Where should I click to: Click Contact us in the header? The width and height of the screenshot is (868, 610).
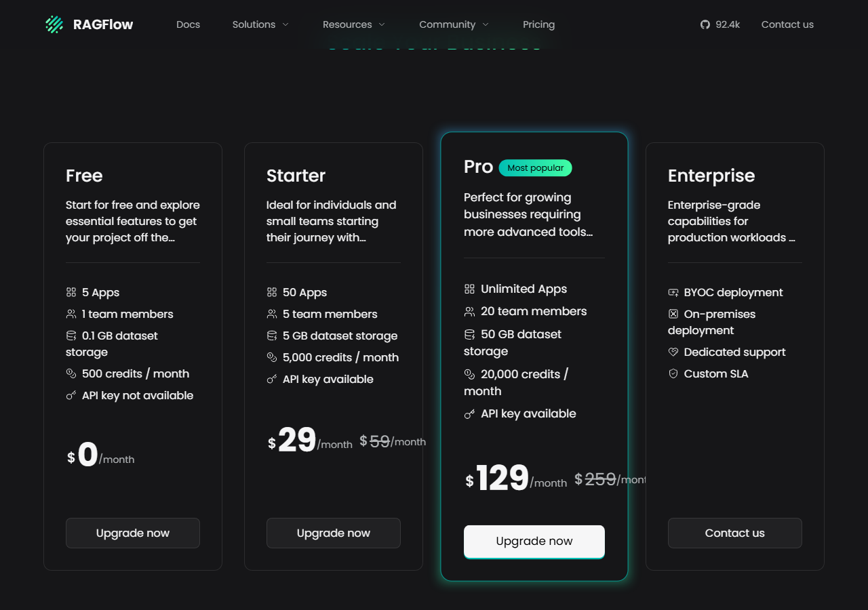click(787, 24)
